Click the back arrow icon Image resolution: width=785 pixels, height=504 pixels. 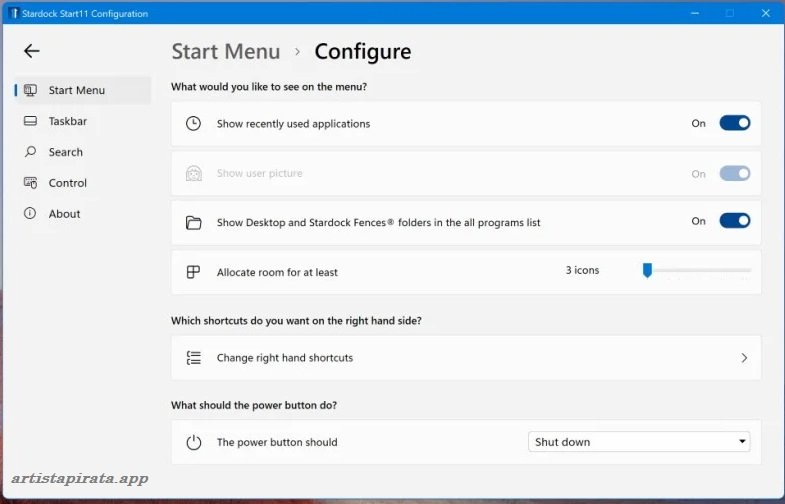(x=32, y=51)
